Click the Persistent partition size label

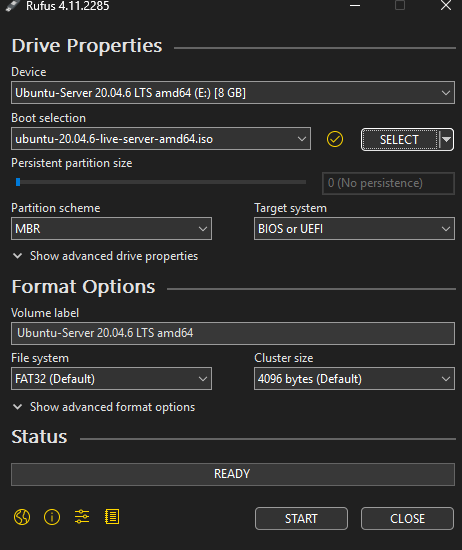72,163
